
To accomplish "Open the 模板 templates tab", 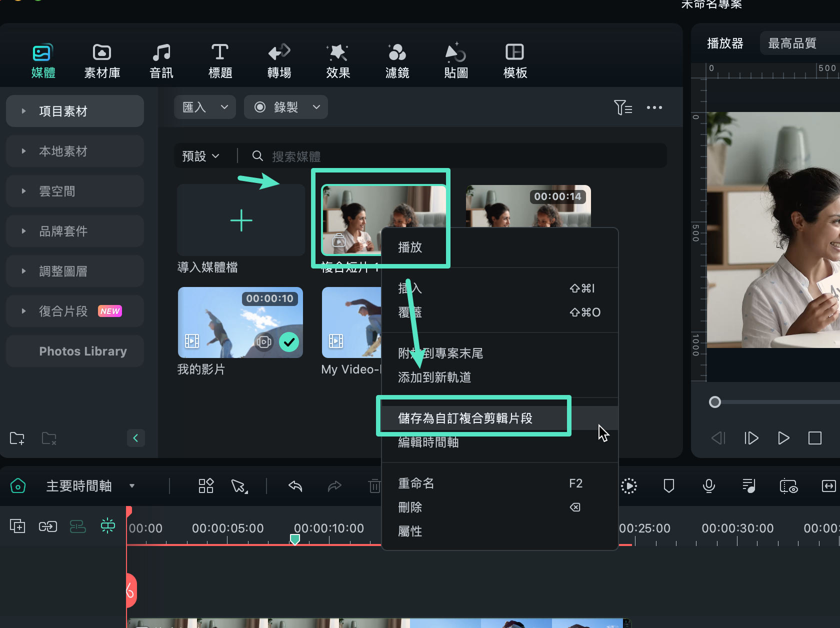I will (x=515, y=61).
